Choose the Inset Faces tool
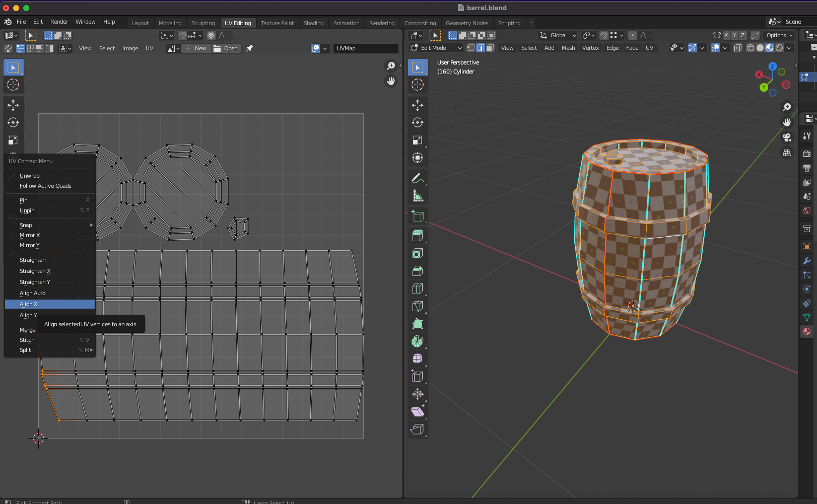Image resolution: width=817 pixels, height=504 pixels. pyautogui.click(x=417, y=253)
